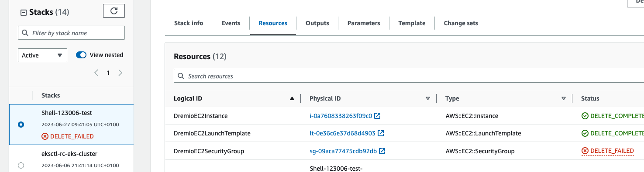Click the Physical ID column sort triangle
The image size is (644, 172).
(x=428, y=99)
